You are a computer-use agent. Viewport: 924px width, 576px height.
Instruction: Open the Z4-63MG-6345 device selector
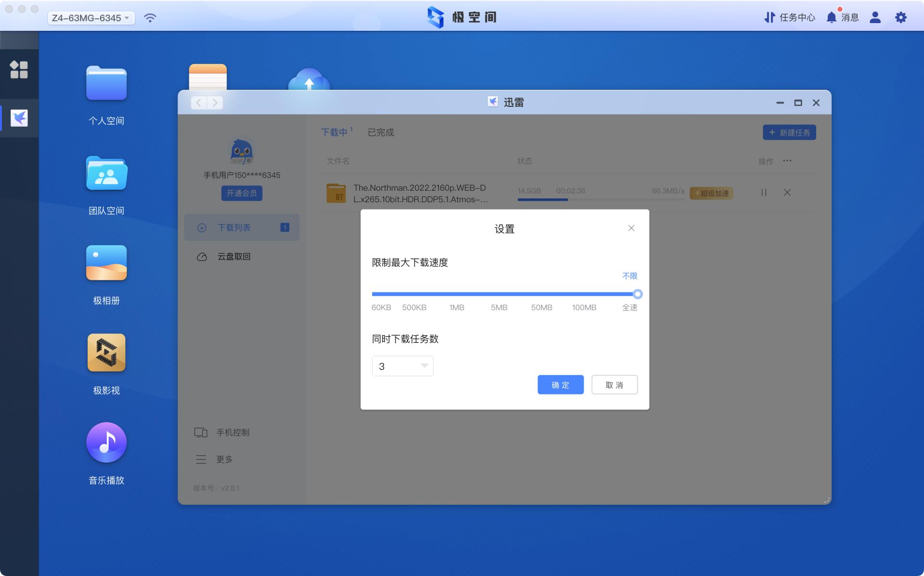pyautogui.click(x=90, y=18)
